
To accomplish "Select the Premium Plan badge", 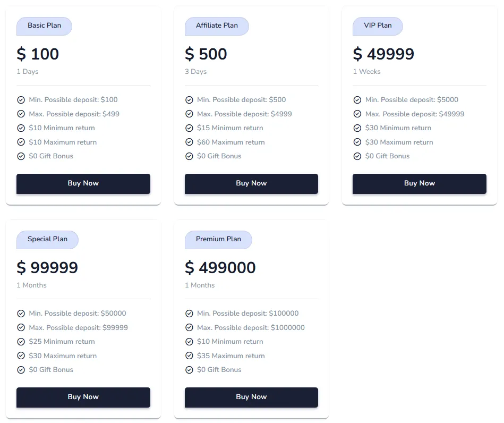I will (218, 239).
